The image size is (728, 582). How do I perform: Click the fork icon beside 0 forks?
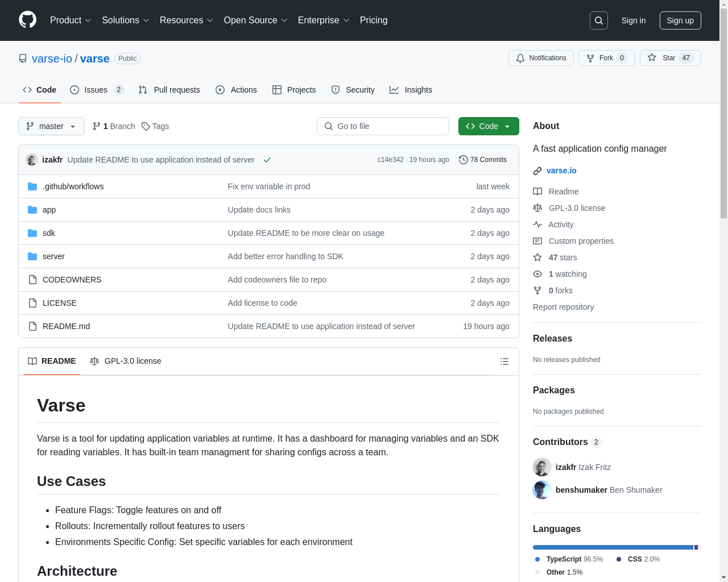point(537,290)
